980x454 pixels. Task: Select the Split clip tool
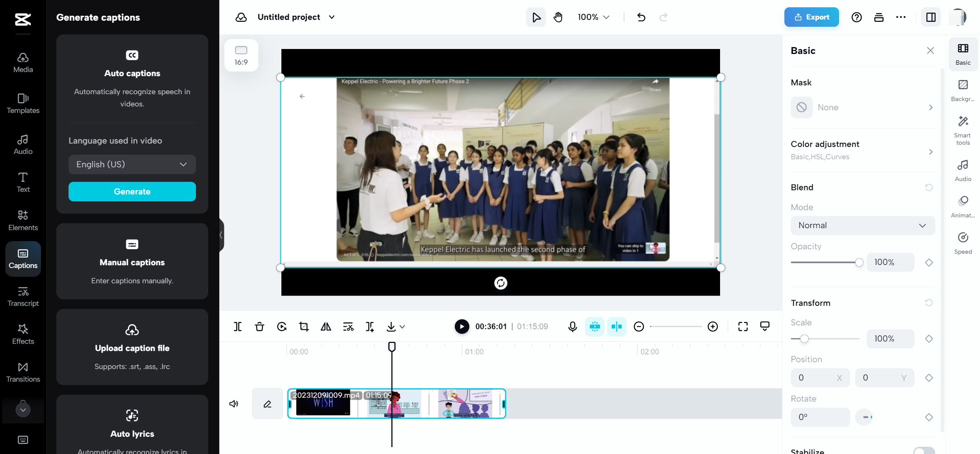tap(238, 327)
